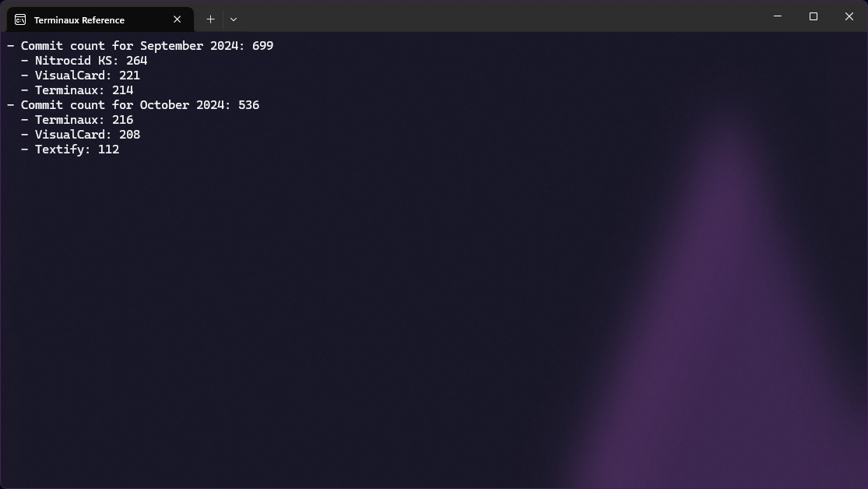Click the Textify: 112 entry
Image resolution: width=868 pixels, height=489 pixels.
[x=70, y=150]
